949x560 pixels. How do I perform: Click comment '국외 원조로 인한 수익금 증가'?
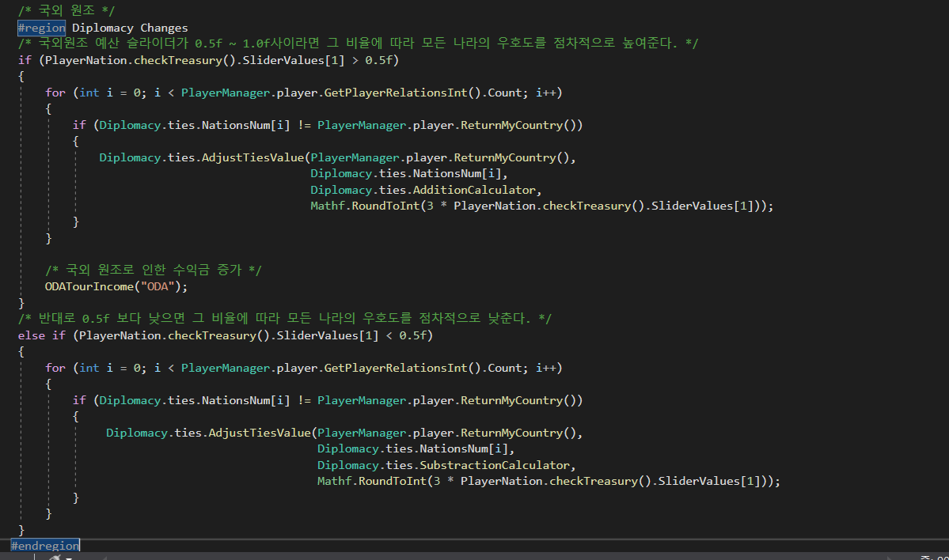click(x=153, y=270)
